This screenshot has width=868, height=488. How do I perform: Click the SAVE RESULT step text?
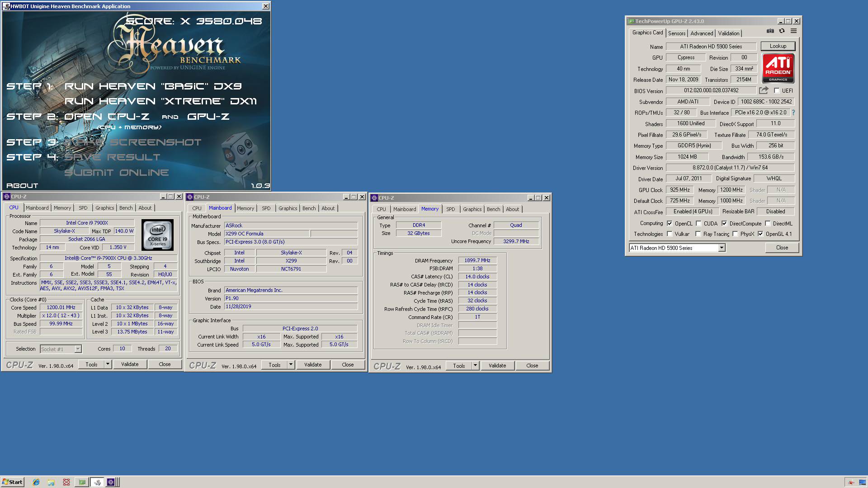coord(112,157)
